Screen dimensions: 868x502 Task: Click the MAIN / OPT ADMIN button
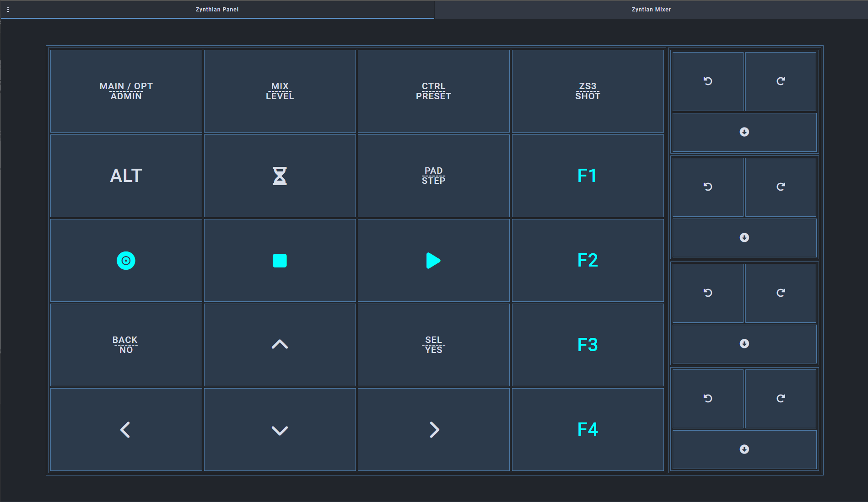(x=126, y=91)
